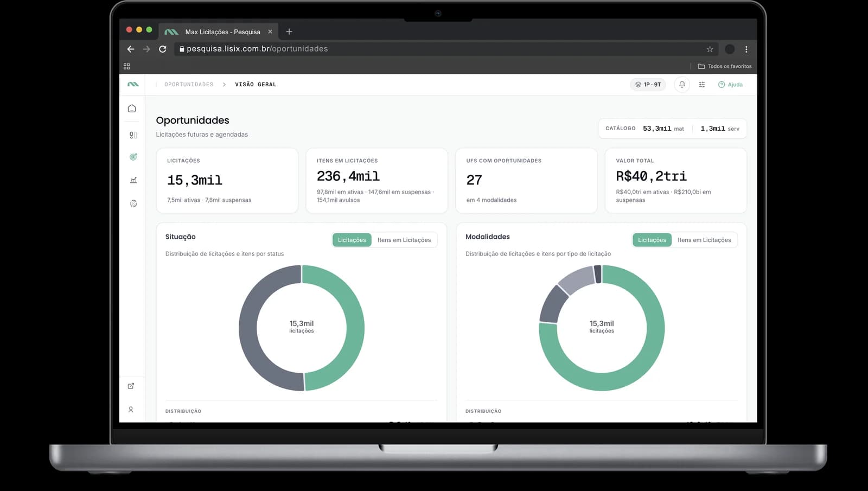This screenshot has width=868, height=491.
Task: Click the 236,4mil Itens em Licitações value
Action: [348, 176]
